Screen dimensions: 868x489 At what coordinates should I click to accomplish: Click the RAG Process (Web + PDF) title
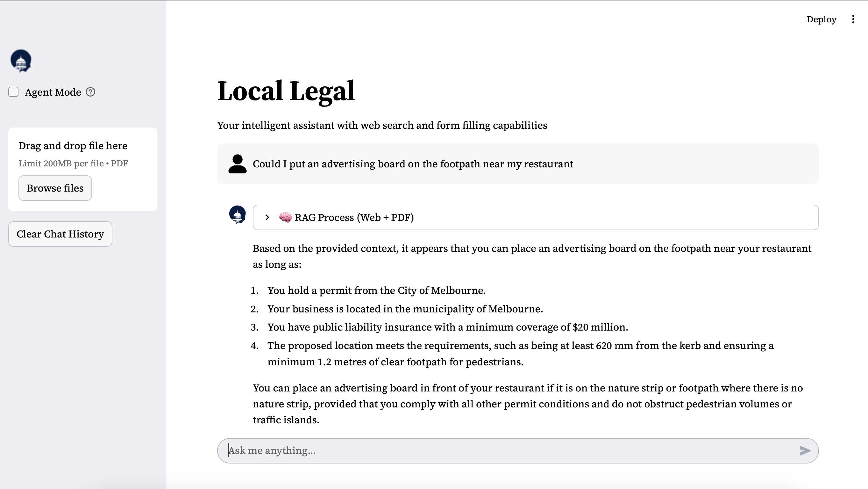click(354, 217)
